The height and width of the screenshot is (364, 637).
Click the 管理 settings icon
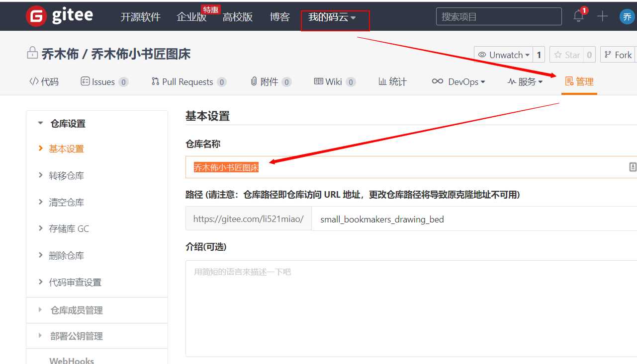569,81
